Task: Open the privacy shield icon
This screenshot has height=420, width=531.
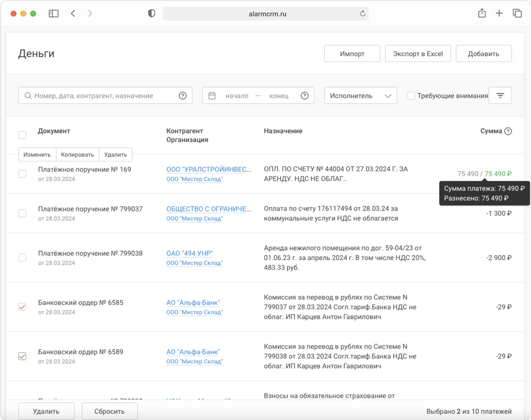Action: 152,14
